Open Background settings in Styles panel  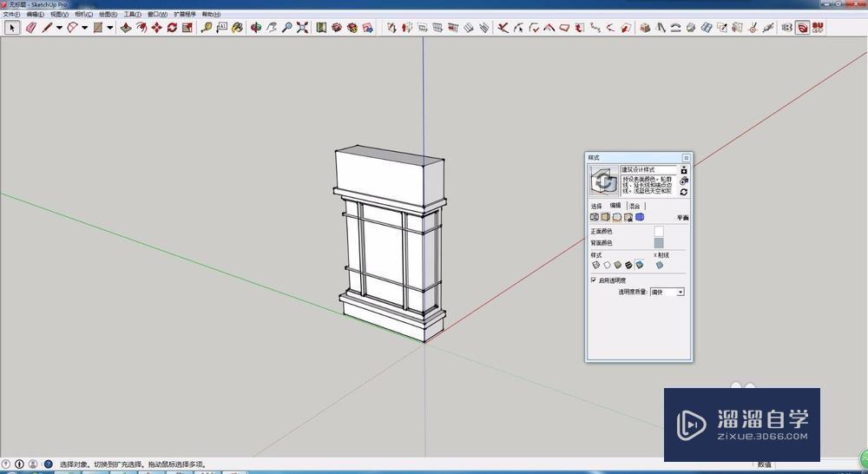[x=617, y=216]
